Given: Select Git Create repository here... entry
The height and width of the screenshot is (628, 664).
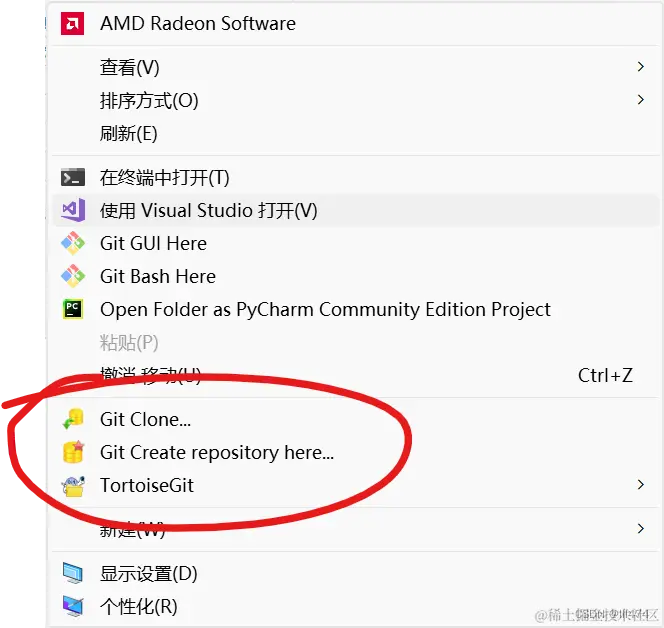Looking at the screenshot, I should point(217,452).
